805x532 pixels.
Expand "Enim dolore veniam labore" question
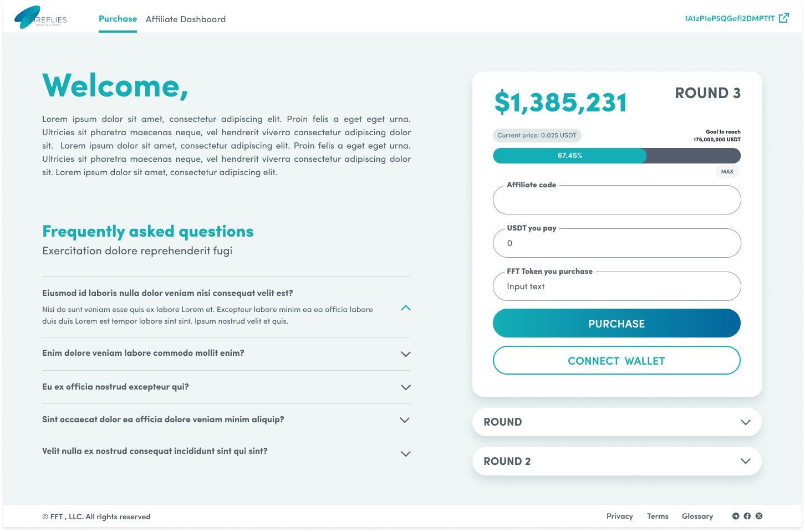pos(406,354)
